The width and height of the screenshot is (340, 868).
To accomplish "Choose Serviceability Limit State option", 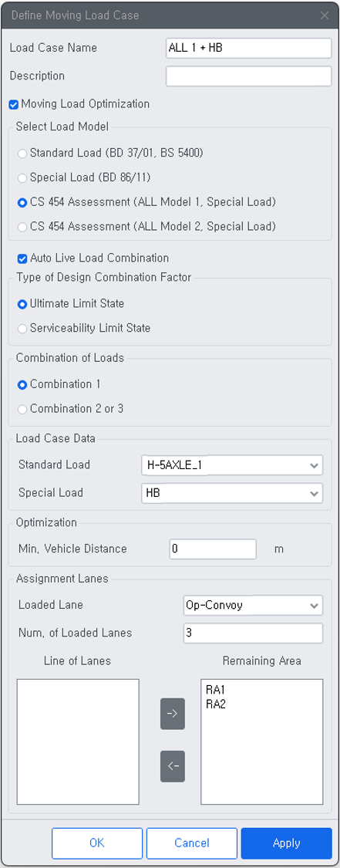I will tap(22, 328).
